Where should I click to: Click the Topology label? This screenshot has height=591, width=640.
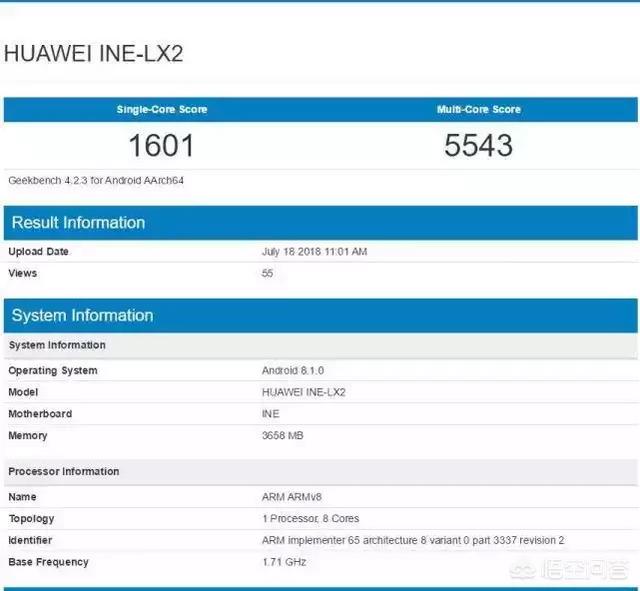pos(31,519)
